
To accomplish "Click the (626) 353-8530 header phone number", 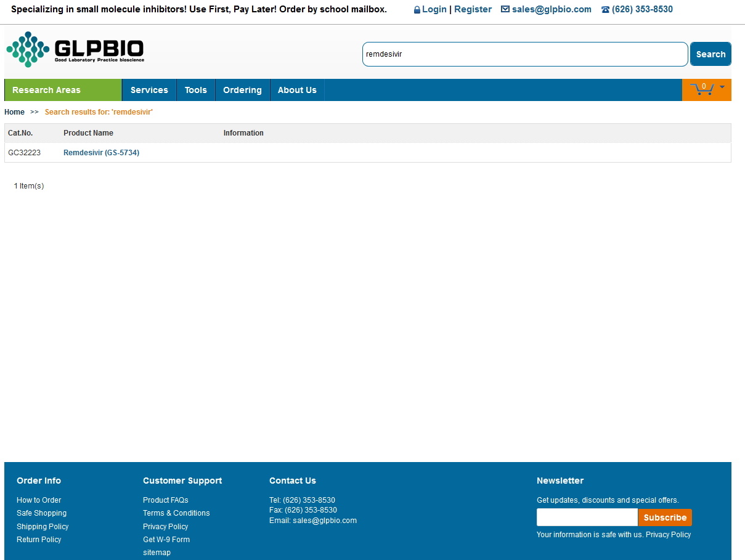I will coord(642,9).
